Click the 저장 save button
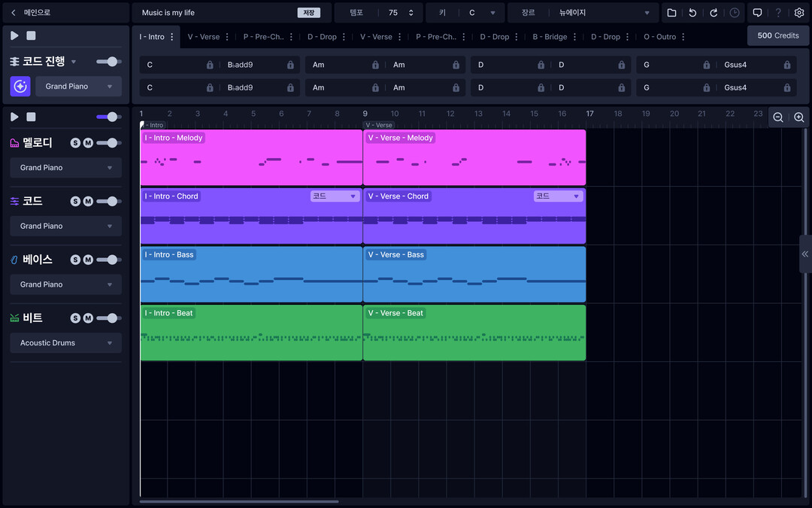 click(308, 13)
